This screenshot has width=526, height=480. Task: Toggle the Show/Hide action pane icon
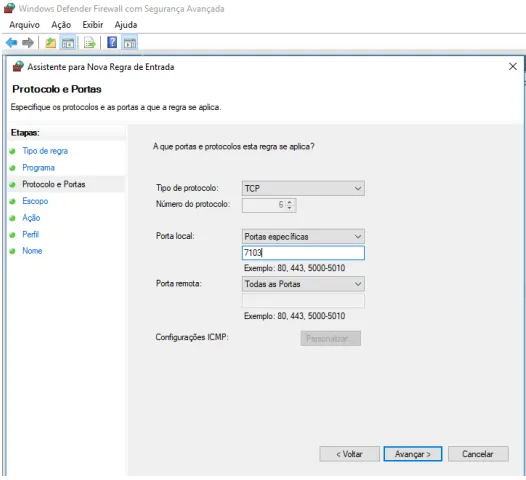point(130,43)
